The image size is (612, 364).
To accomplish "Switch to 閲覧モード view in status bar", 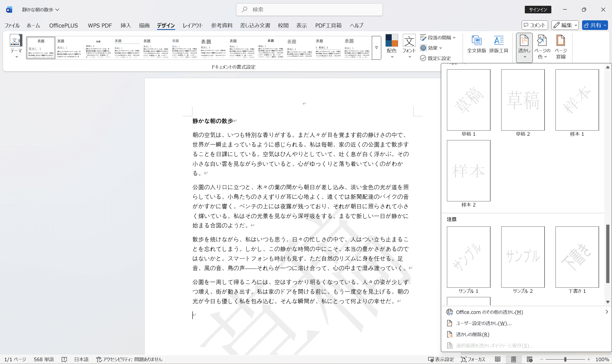I will pos(498,359).
